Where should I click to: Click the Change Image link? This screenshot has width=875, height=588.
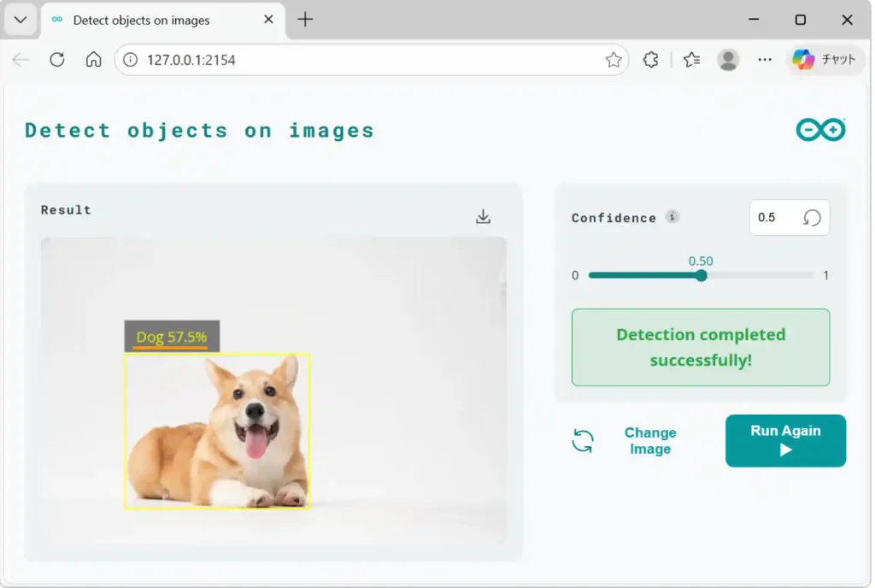[650, 440]
